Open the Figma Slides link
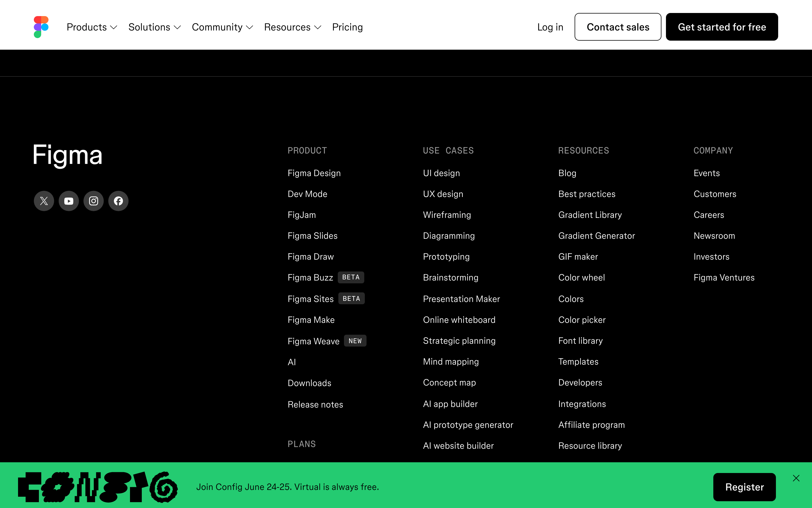Screen dimensions: 812x508 312,236
